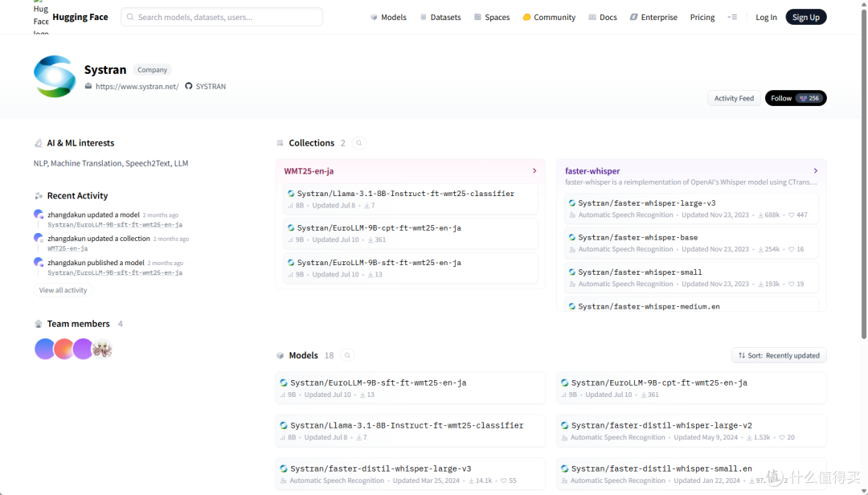The height and width of the screenshot is (495, 868).
Task: Open the SYSTRAN GitHub link
Action: coord(211,86)
